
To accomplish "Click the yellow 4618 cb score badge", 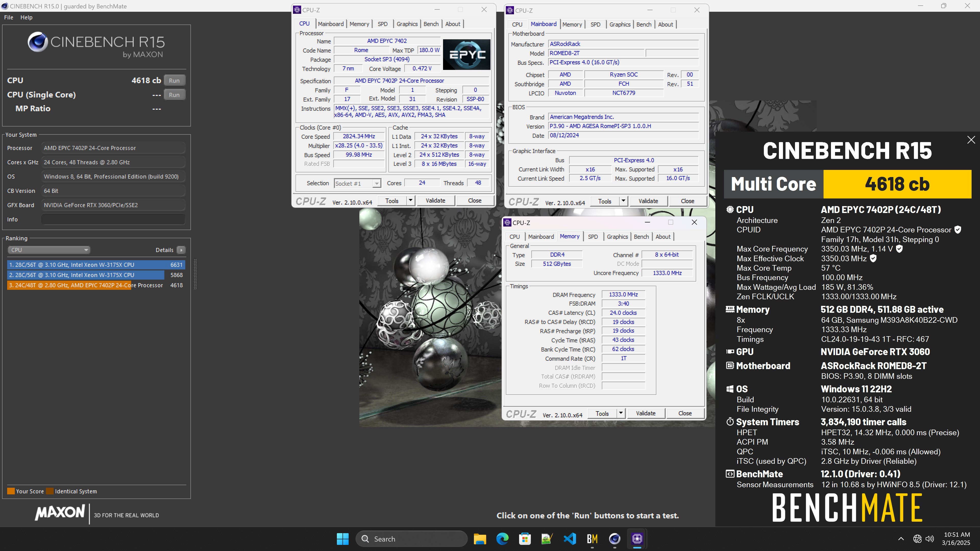I will click(x=897, y=184).
